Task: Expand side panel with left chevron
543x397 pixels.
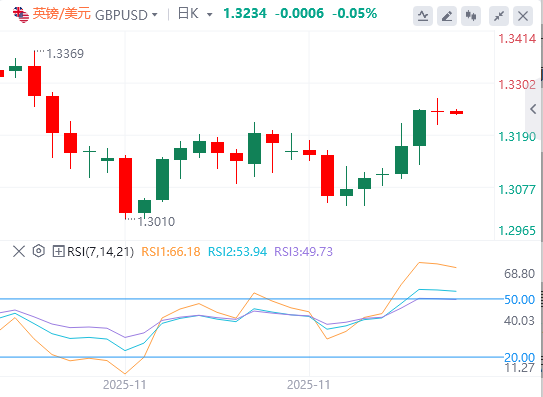Action: click(533, 109)
